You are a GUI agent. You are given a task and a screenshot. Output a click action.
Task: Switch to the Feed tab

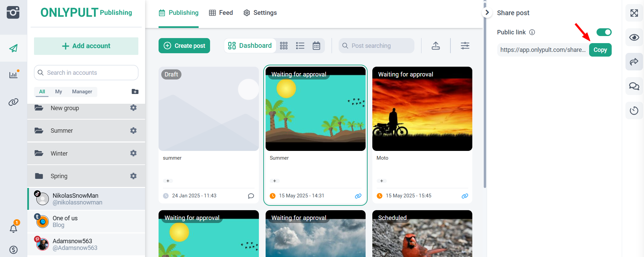pyautogui.click(x=221, y=13)
